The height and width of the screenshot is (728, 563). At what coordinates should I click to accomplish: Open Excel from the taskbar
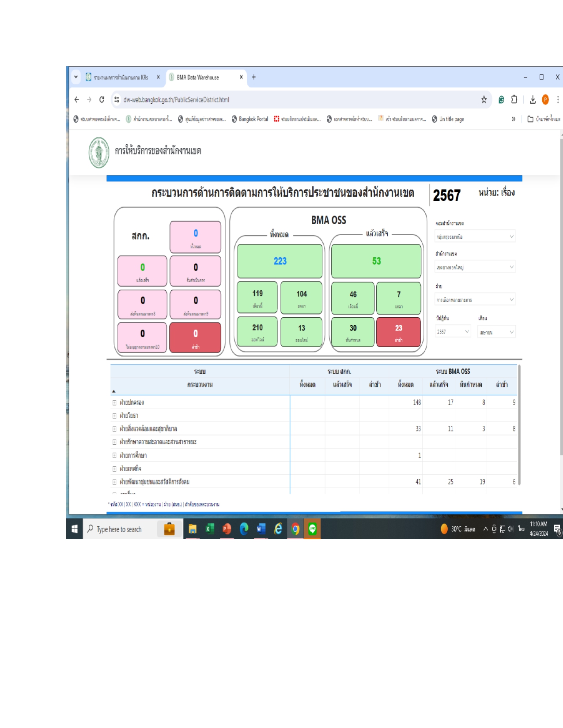point(210,529)
